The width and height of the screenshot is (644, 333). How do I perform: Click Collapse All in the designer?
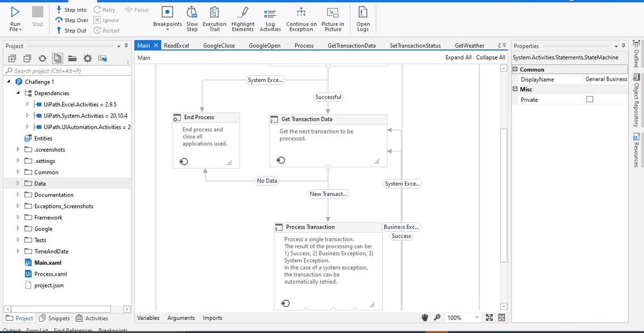(x=491, y=57)
